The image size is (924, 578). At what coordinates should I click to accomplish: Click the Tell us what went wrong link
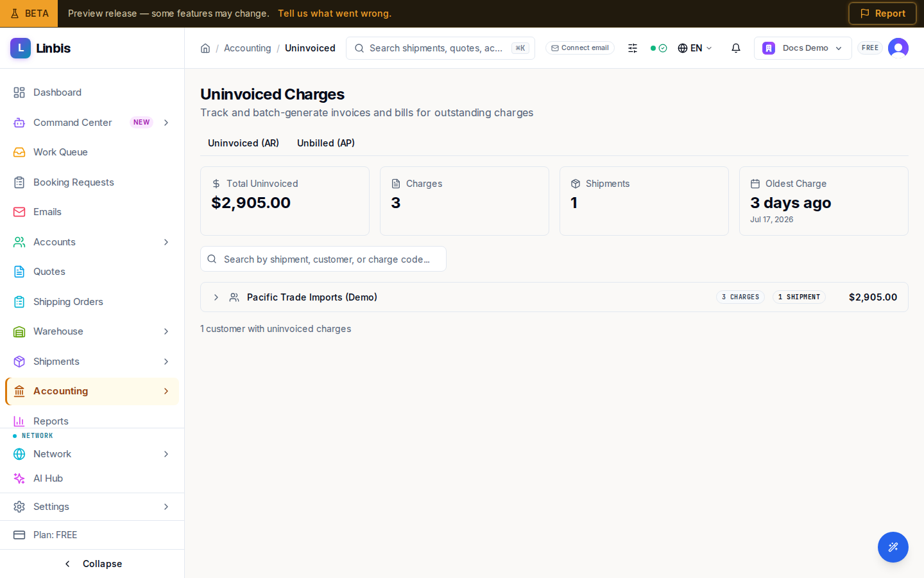pyautogui.click(x=334, y=13)
